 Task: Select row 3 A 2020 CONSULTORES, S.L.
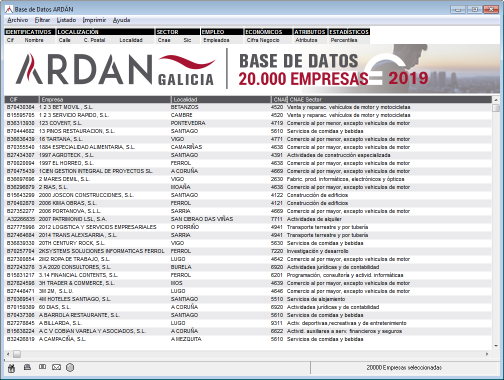248,267
